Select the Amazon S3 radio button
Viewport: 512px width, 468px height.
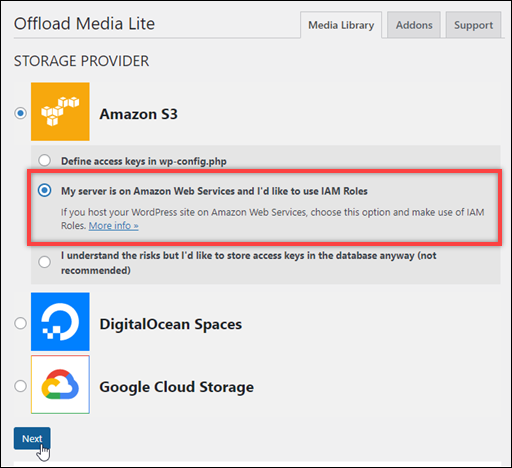(20, 113)
